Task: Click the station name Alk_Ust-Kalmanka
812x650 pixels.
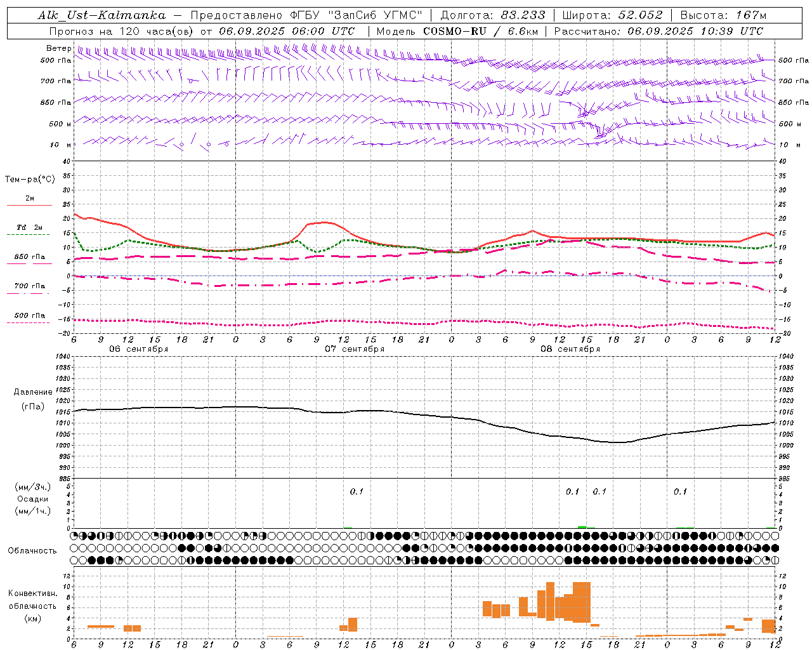Action: point(101,16)
